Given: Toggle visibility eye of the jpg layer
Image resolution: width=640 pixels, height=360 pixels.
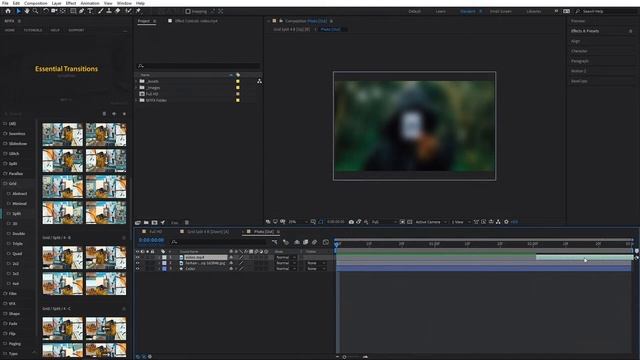Looking at the screenshot, I should [x=138, y=263].
